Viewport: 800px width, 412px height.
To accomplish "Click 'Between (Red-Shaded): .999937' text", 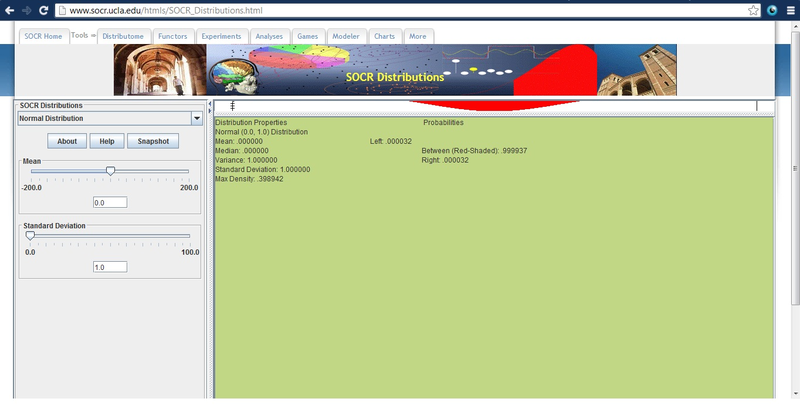I will [x=474, y=151].
